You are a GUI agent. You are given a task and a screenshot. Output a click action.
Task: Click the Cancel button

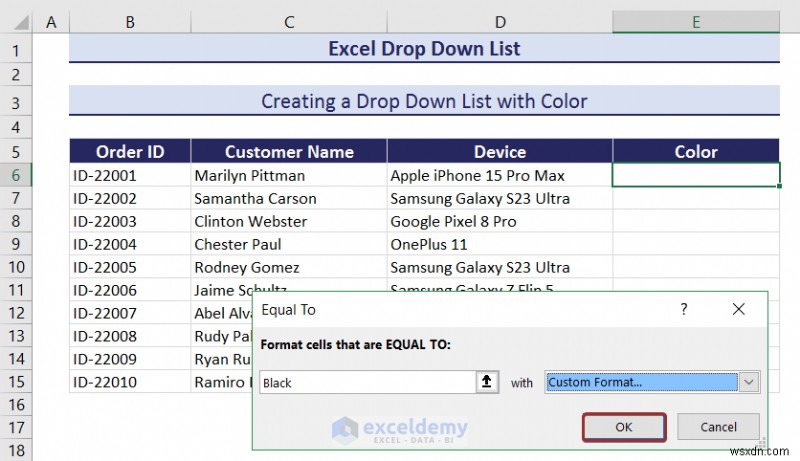pyautogui.click(x=718, y=427)
